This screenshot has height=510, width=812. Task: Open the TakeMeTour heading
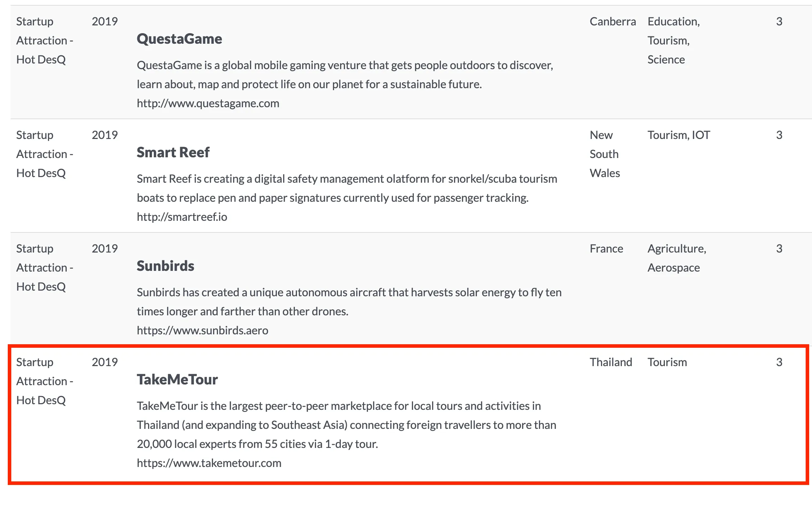(177, 380)
